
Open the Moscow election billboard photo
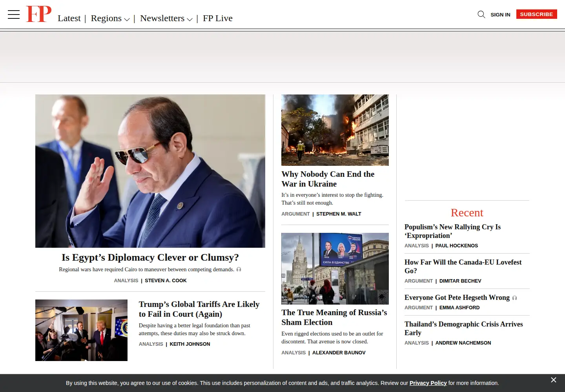click(335, 269)
